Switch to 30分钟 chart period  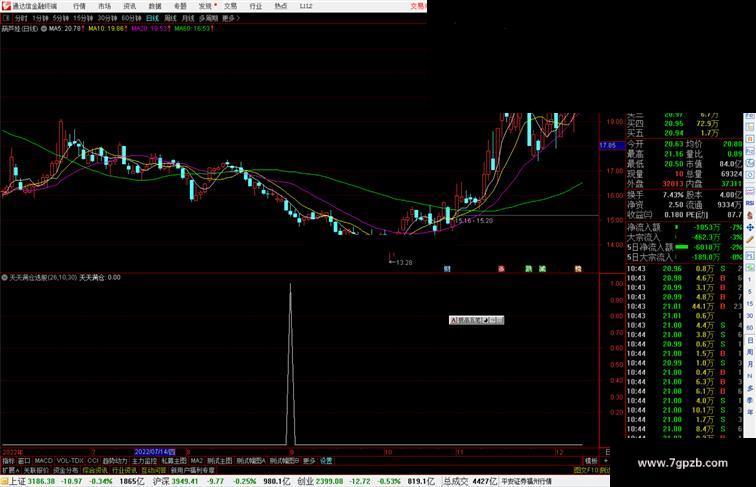[107, 18]
